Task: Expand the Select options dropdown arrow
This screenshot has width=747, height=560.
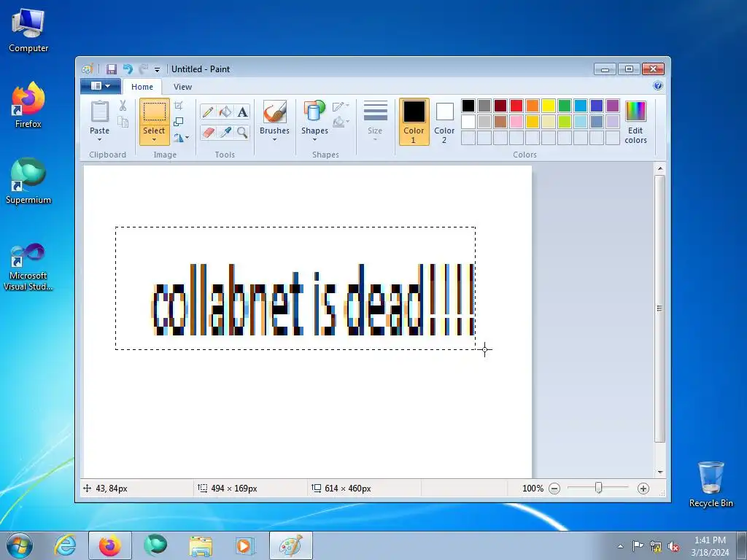Action: click(155, 140)
